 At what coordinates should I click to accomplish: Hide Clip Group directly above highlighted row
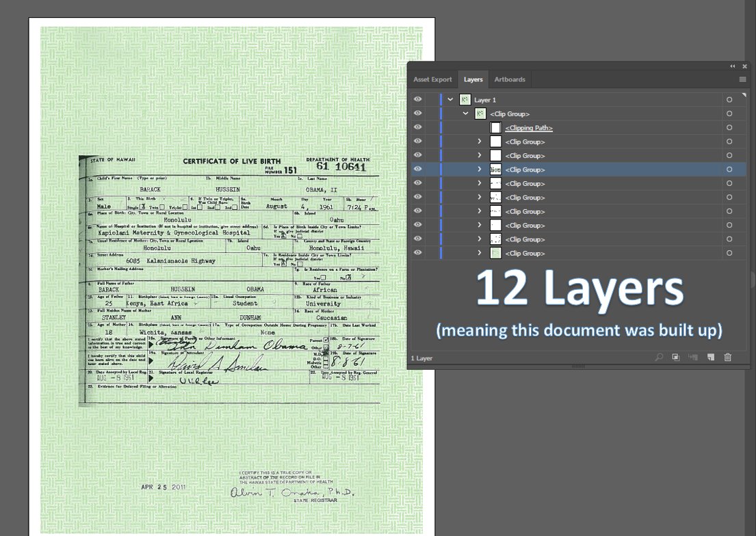coord(417,155)
